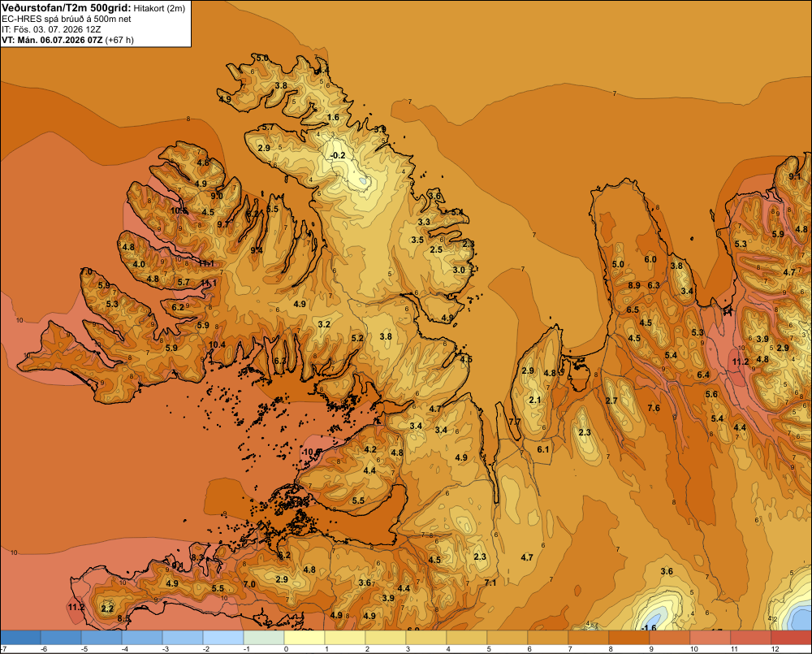Click the 7.0 label on the western headland
The height and width of the screenshot is (654, 812).
pyautogui.click(x=86, y=271)
